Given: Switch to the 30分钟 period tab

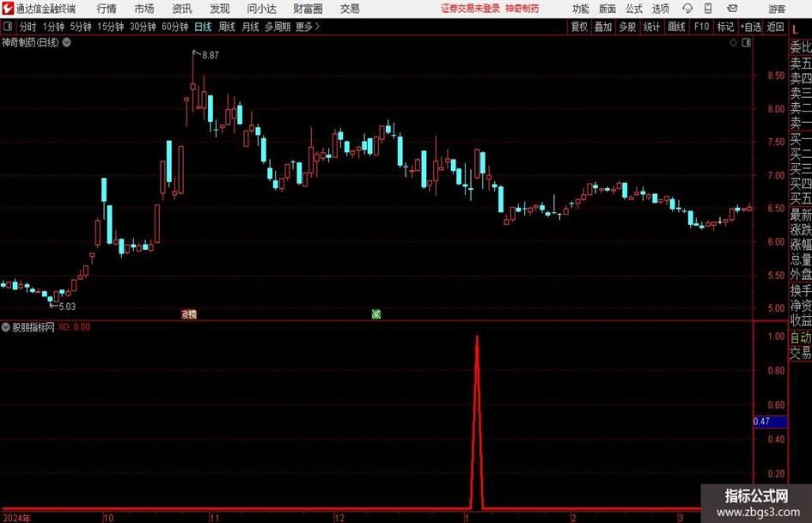Looking at the screenshot, I should click(x=143, y=27).
